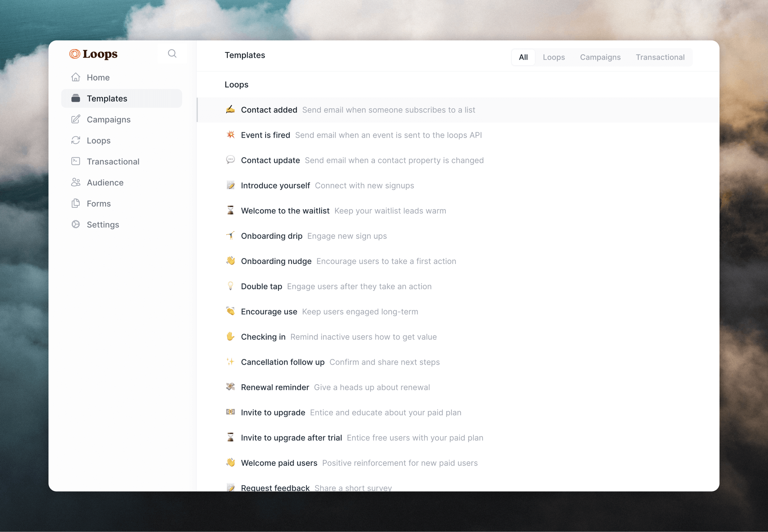Open the Contact added template

(x=458, y=110)
